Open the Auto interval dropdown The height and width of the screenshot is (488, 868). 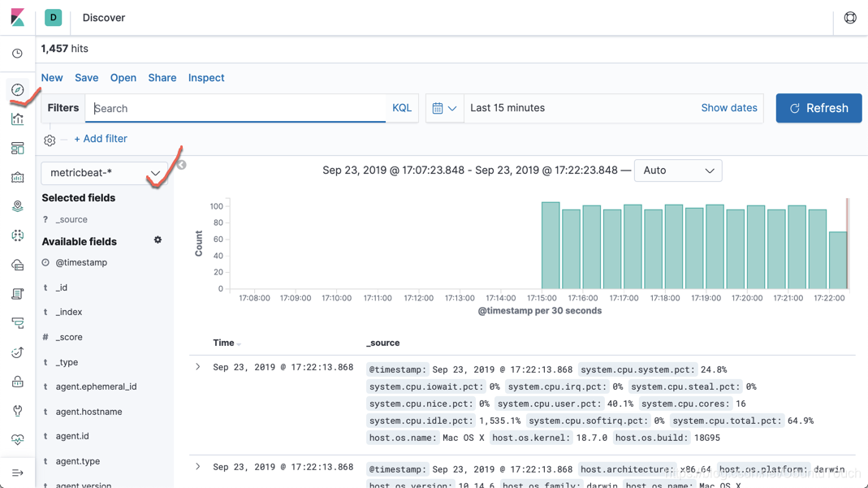tap(678, 171)
